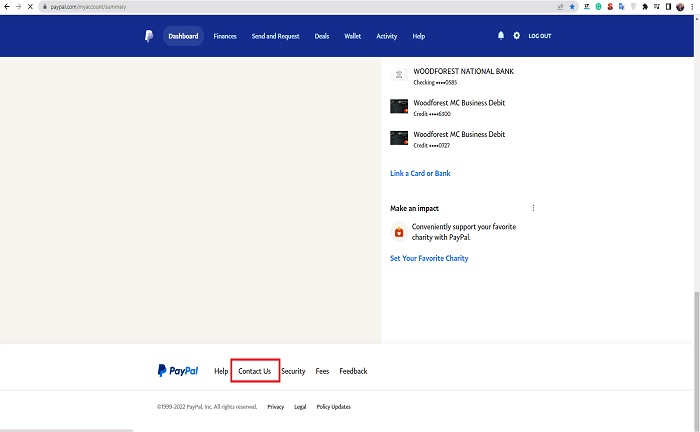Open the Dashboard tab

(183, 36)
